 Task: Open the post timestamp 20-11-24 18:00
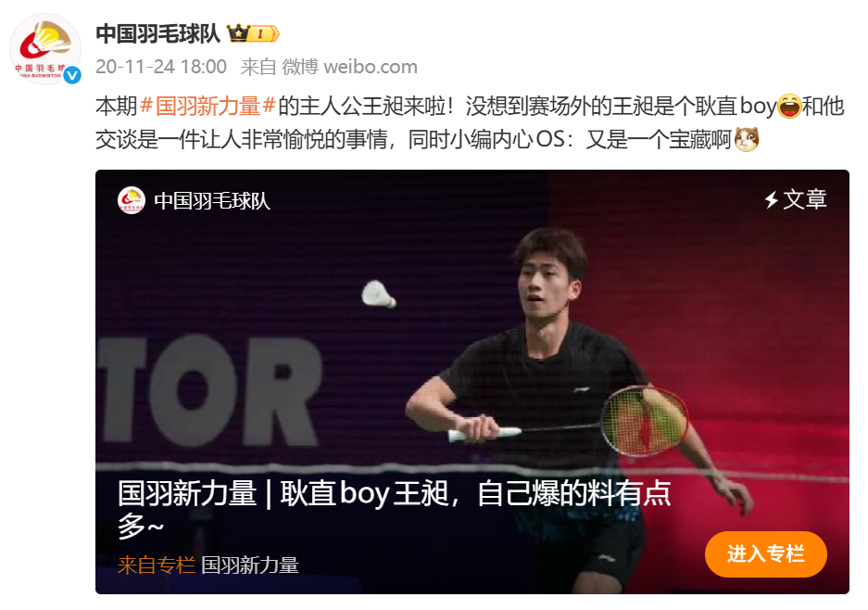[x=161, y=67]
